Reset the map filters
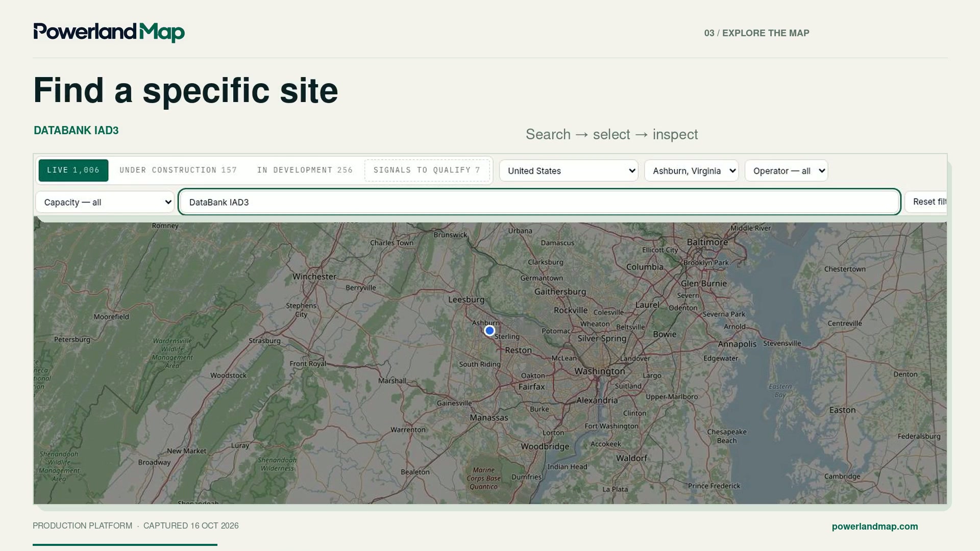This screenshot has width=980, height=551. click(x=926, y=202)
